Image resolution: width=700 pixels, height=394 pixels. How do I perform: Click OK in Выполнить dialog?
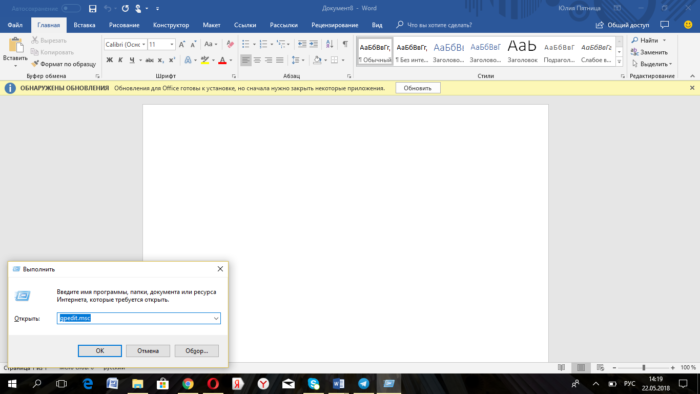pyautogui.click(x=100, y=351)
